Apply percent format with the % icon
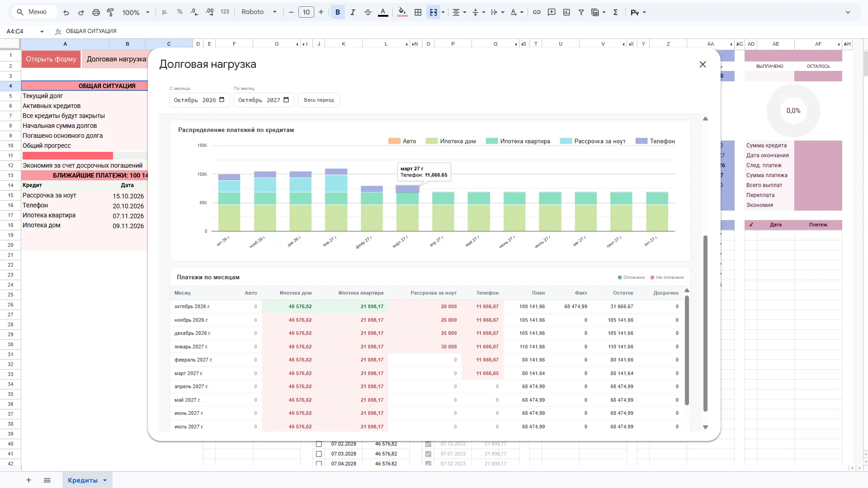868x488 pixels. [x=180, y=12]
